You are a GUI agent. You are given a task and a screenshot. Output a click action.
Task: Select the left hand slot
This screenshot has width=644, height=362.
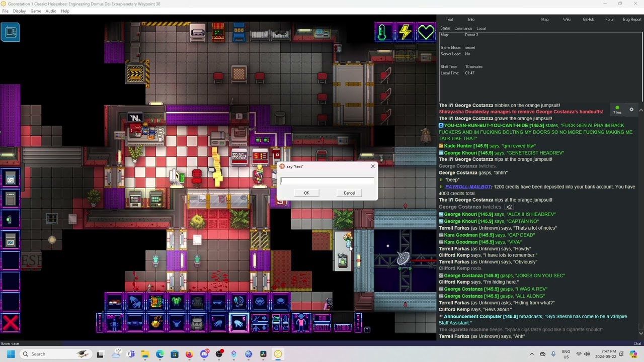[218, 323]
